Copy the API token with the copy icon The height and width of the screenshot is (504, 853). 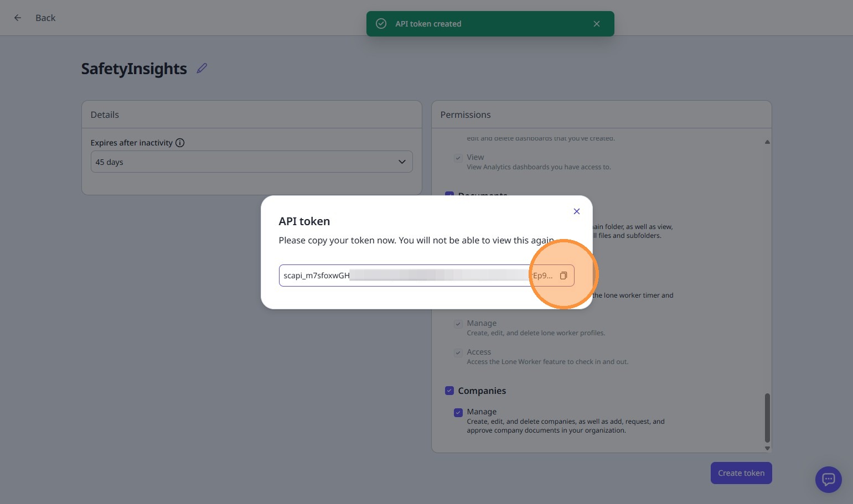tap(563, 276)
